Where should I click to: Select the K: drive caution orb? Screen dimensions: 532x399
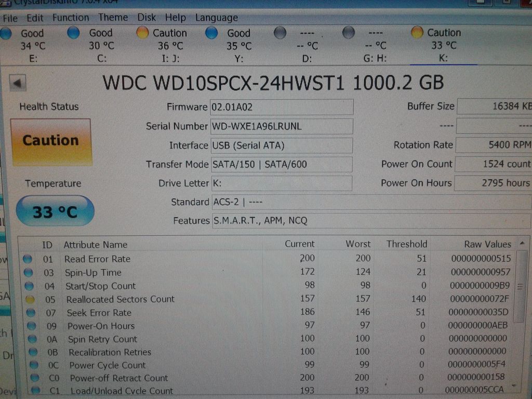[417, 33]
